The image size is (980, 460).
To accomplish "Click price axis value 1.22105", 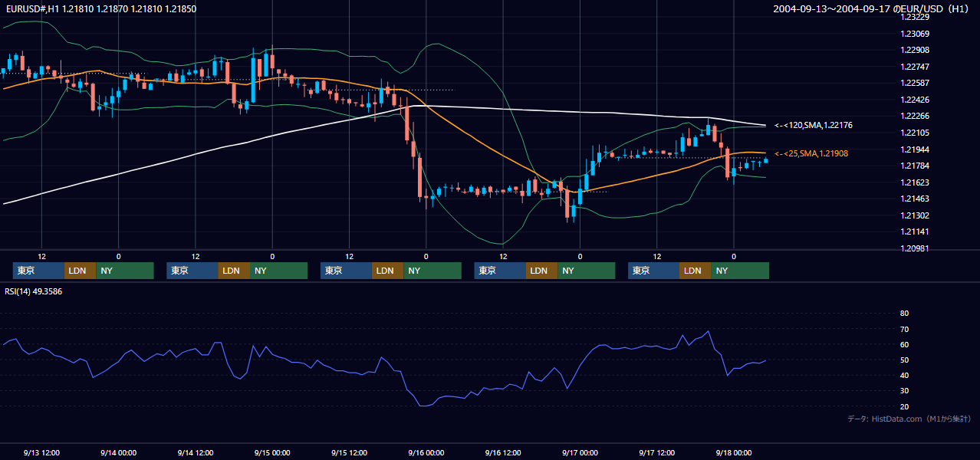I will 915,133.
